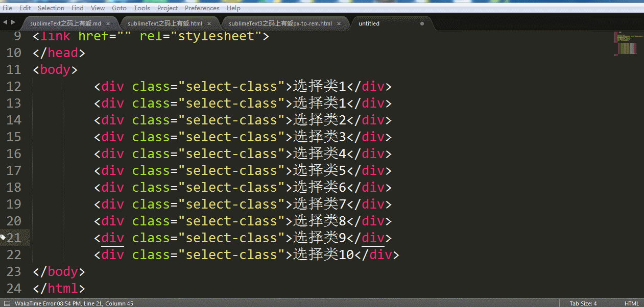Click class attribute on line 18
Screen dimensions: 644x307
click(151, 187)
